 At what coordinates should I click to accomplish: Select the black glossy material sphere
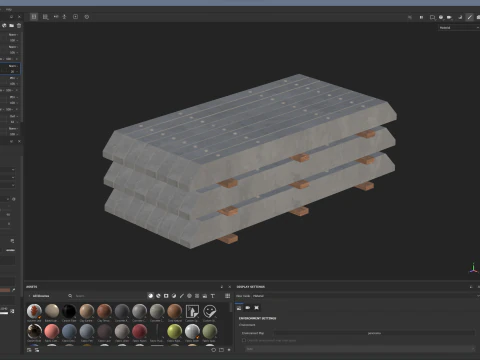click(69, 311)
